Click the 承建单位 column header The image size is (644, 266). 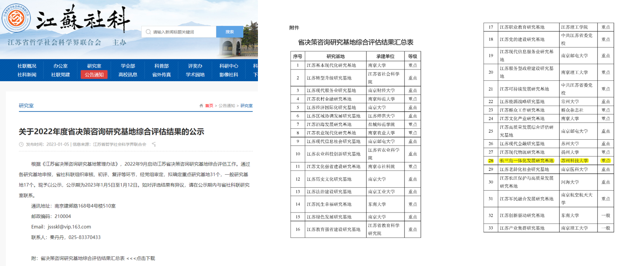386,56
